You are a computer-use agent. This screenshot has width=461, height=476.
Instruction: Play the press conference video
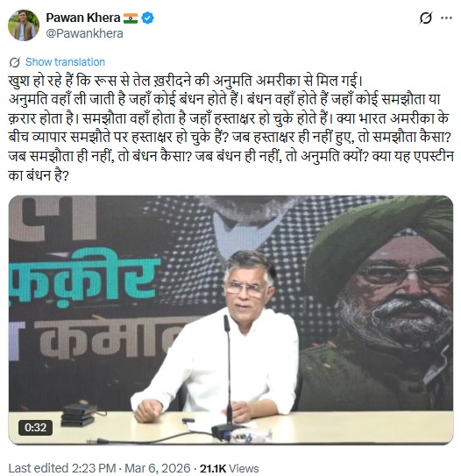click(230, 320)
